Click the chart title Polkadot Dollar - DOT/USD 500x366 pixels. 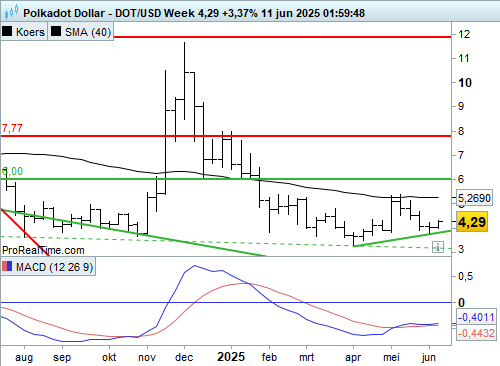point(92,13)
